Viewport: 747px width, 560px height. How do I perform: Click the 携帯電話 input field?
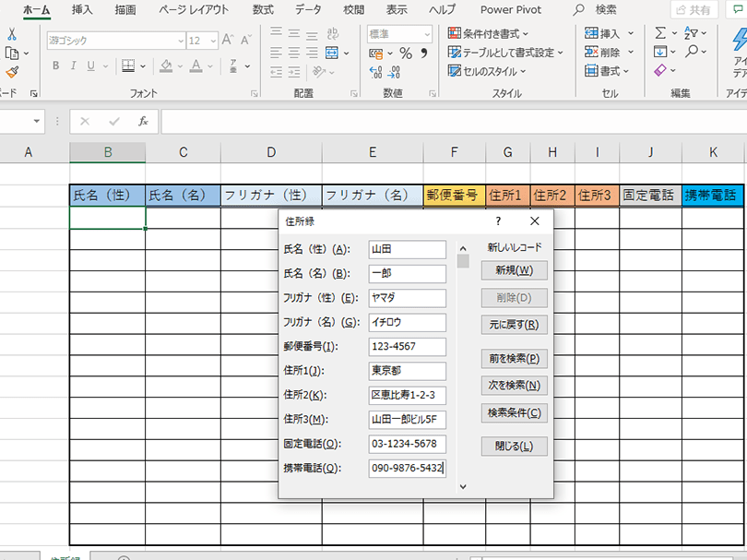(x=408, y=468)
